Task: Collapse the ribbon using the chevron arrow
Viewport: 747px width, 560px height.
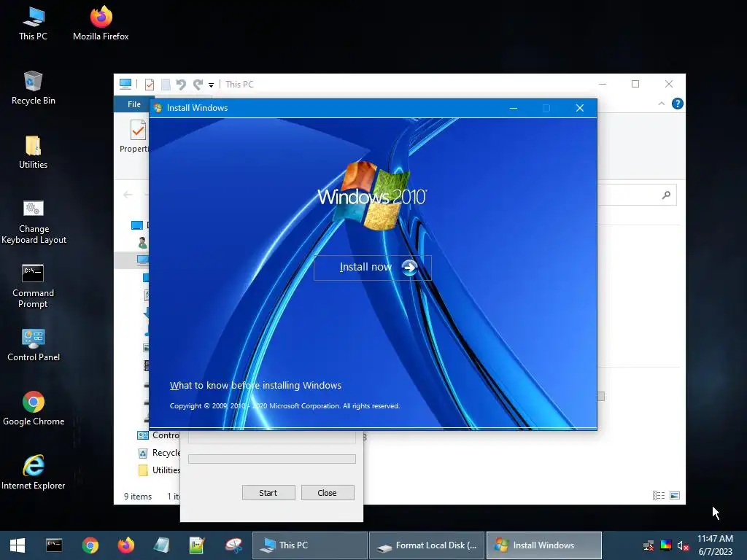Action: (661, 104)
